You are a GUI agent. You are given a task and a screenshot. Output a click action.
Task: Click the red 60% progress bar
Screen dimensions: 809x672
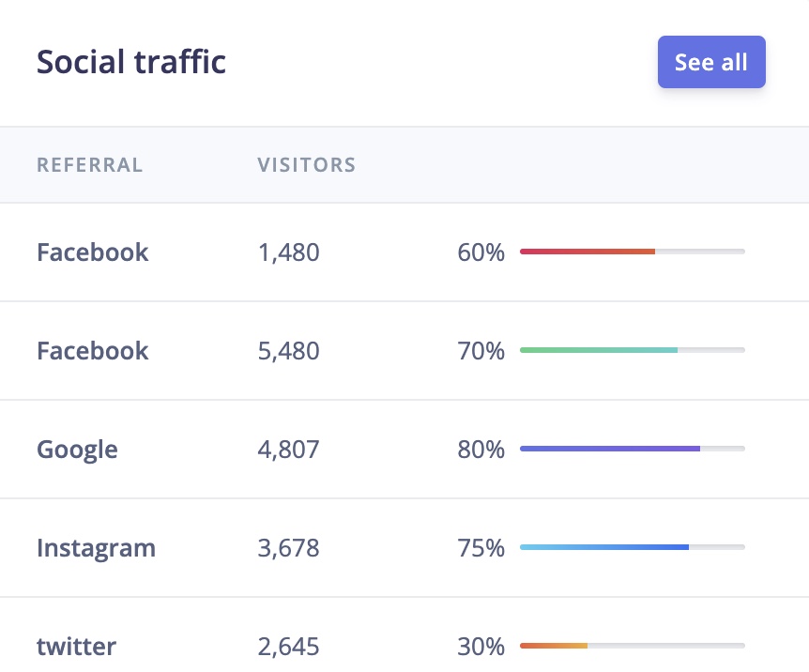632,252
